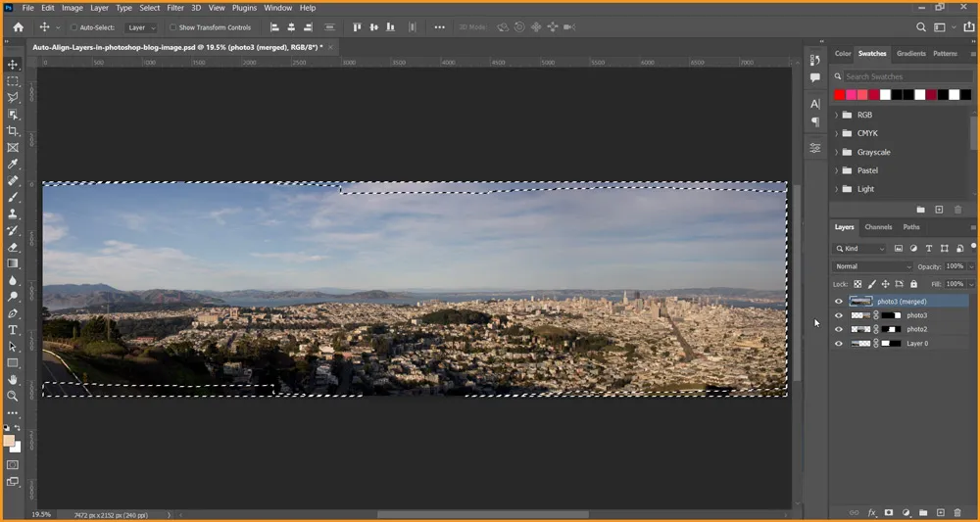Delete layer using the trash icon
980x522 pixels.
click(957, 512)
